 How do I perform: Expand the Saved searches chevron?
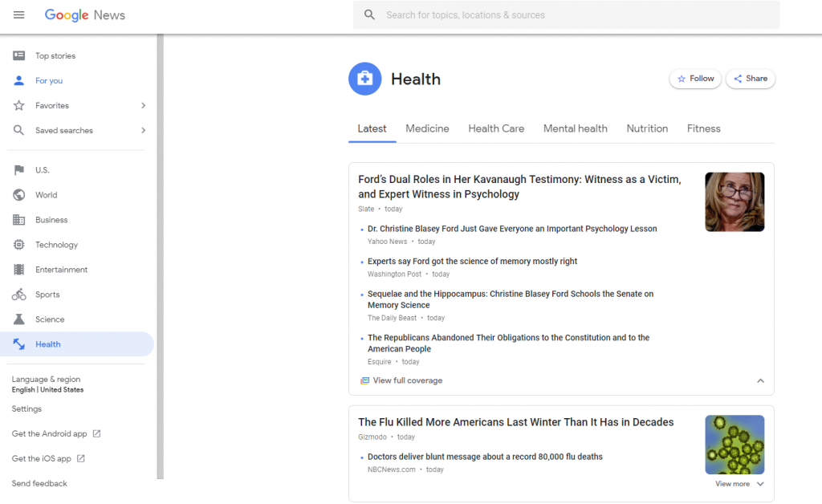click(x=144, y=131)
